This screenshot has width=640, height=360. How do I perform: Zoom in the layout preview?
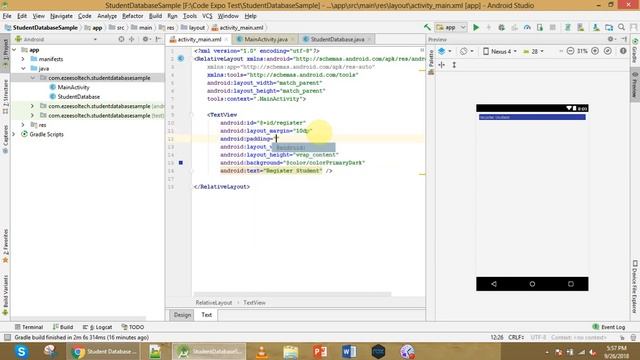[x=595, y=51]
